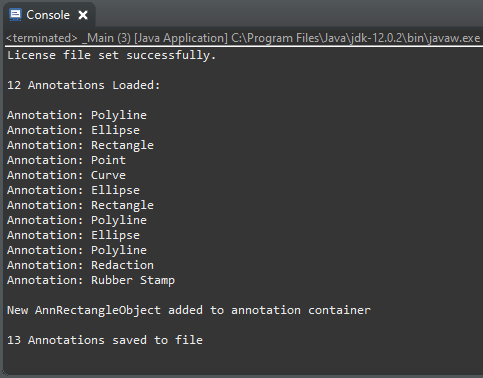This screenshot has height=378, width=483.
Task: Click the 'Annotation: Point' output line
Action: 66,160
